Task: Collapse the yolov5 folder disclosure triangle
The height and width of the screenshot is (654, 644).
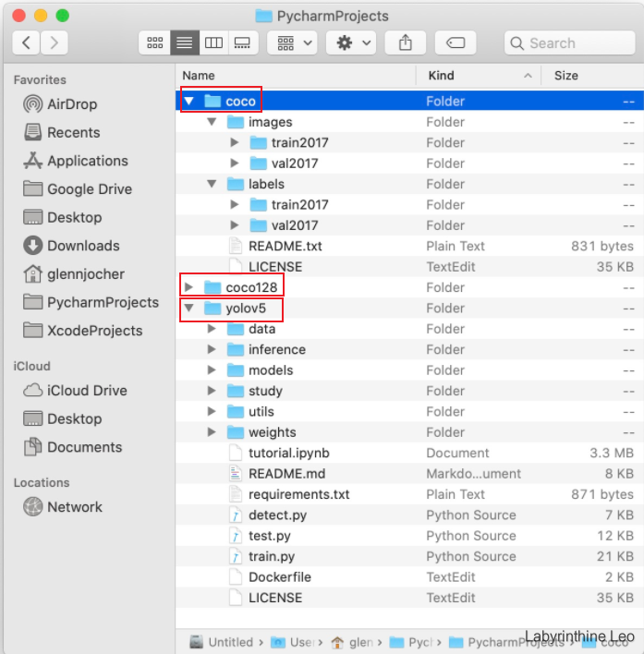Action: [x=189, y=309]
